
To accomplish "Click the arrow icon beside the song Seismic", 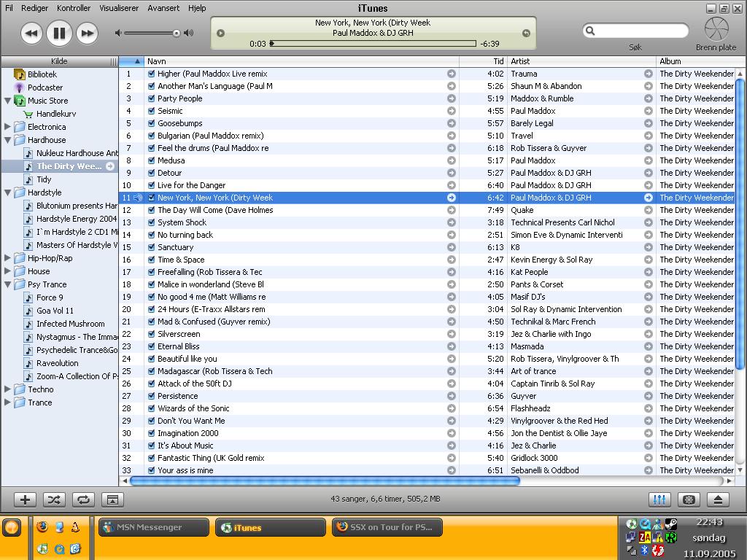I will pos(451,111).
